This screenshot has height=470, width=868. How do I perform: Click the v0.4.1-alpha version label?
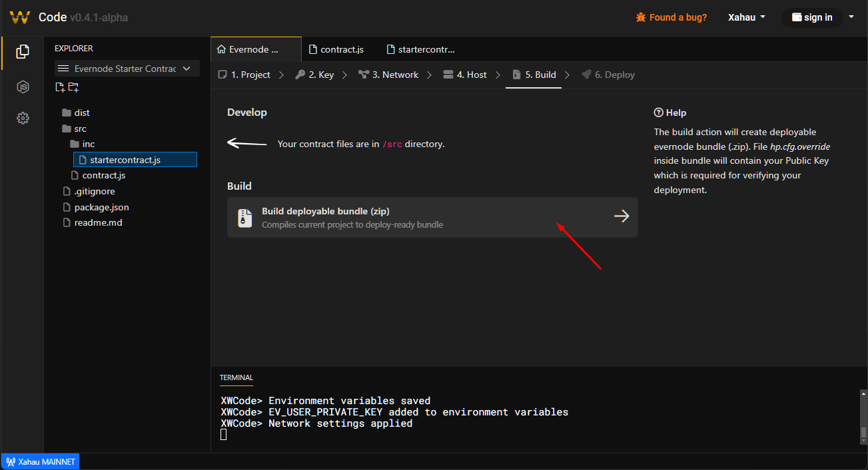99,17
